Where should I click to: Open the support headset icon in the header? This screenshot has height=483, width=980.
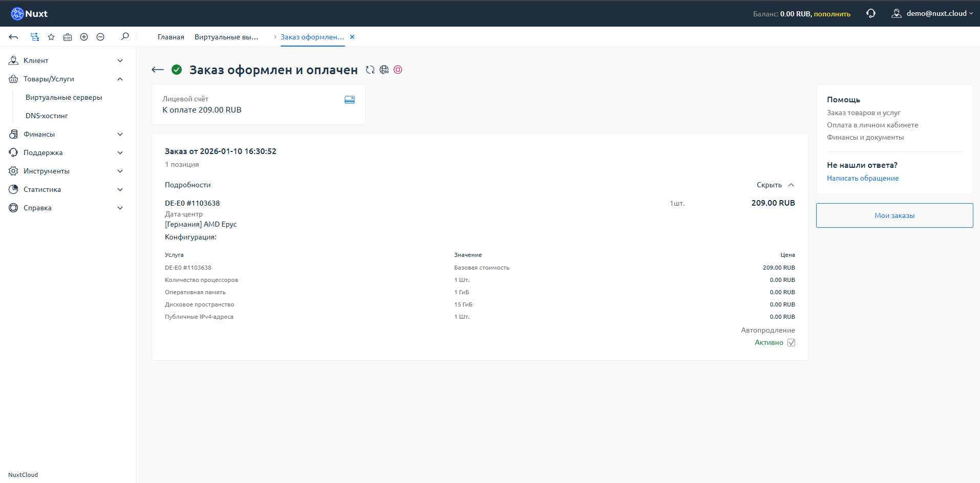(x=870, y=13)
